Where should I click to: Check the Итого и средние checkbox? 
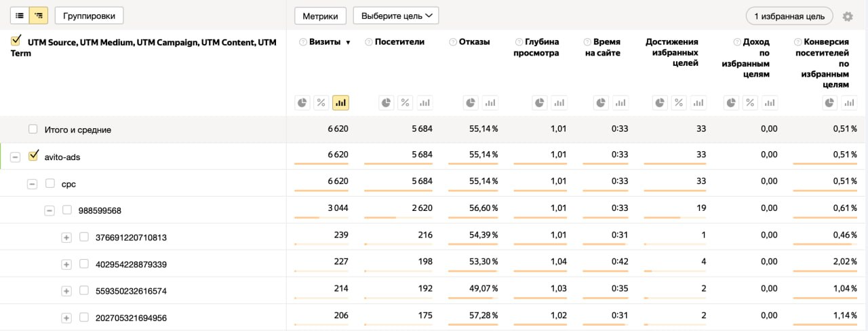click(x=33, y=130)
